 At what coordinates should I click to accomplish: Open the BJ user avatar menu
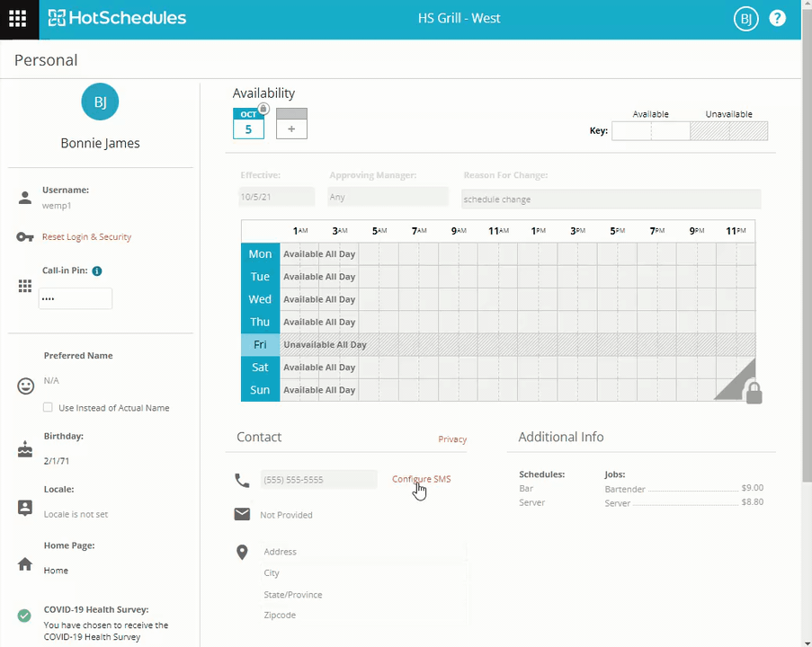(x=745, y=19)
